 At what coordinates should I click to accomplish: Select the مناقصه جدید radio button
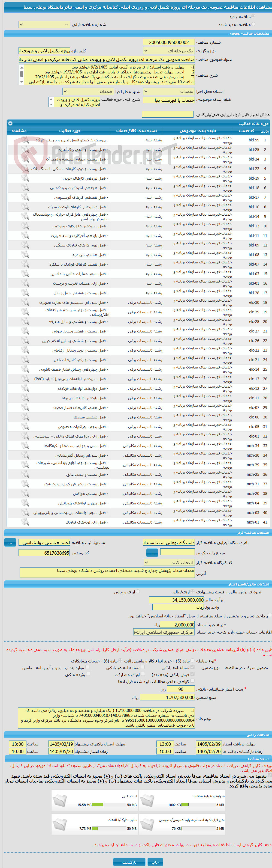(253, 16)
